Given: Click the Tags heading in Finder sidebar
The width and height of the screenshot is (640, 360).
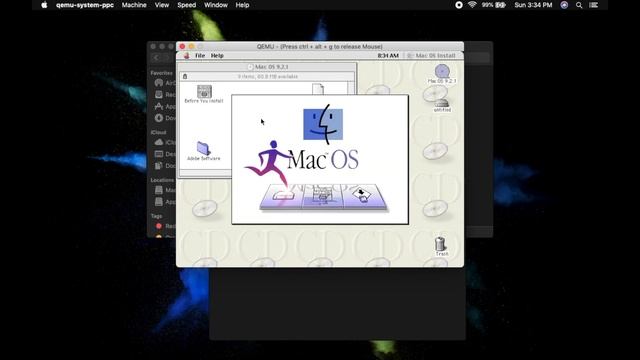Looking at the screenshot, I should click(x=156, y=216).
